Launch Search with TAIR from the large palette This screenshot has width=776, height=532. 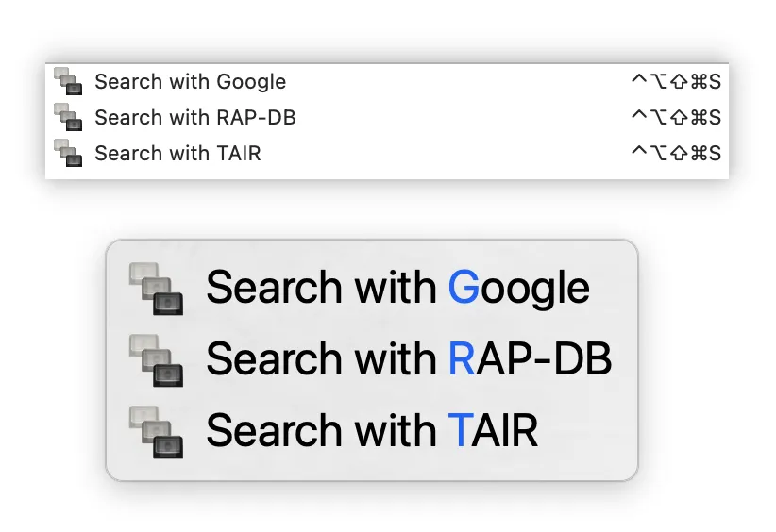(372, 431)
